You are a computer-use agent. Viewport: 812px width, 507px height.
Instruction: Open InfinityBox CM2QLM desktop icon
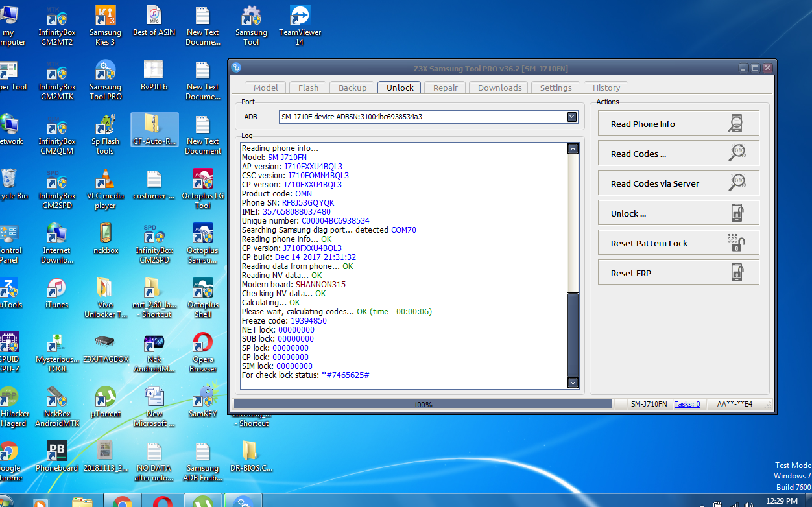pyautogui.click(x=56, y=135)
